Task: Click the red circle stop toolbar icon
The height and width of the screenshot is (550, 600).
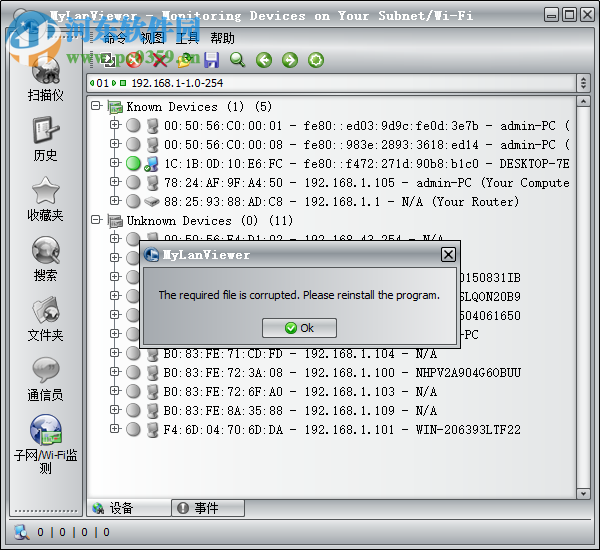Action: [x=134, y=60]
